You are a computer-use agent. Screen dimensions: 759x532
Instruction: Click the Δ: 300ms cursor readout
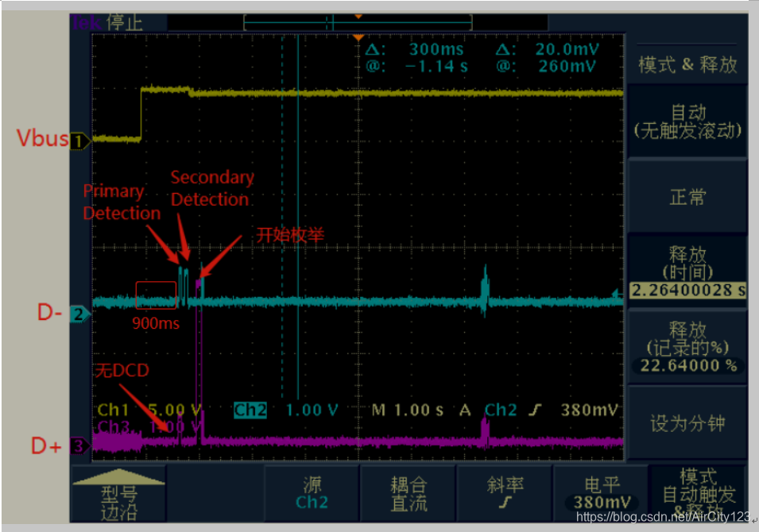point(414,49)
